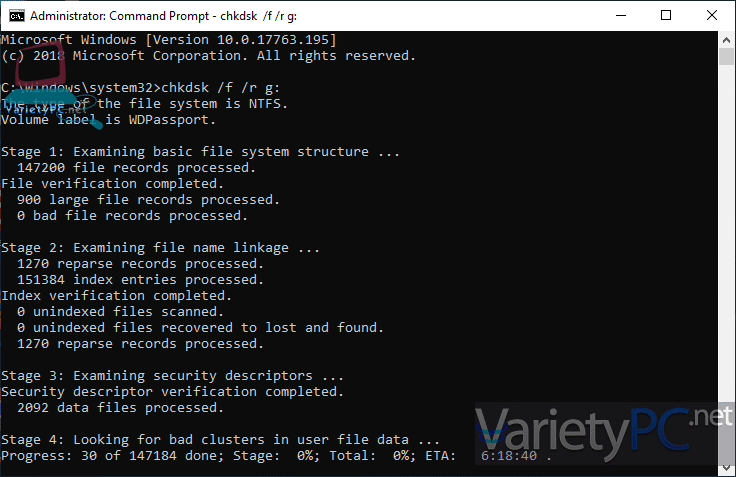
Task: Close the Administrator Command Prompt window
Action: [x=712, y=15]
